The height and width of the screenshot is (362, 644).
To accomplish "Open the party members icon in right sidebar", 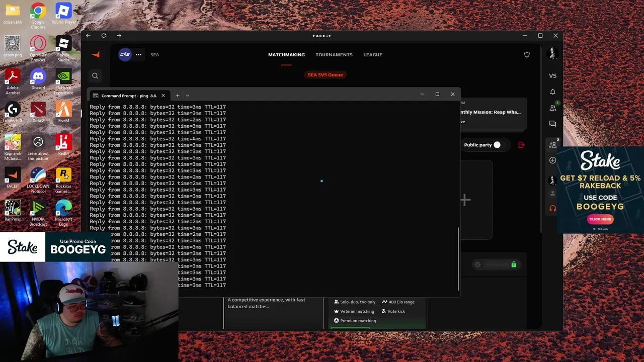I will click(x=553, y=144).
